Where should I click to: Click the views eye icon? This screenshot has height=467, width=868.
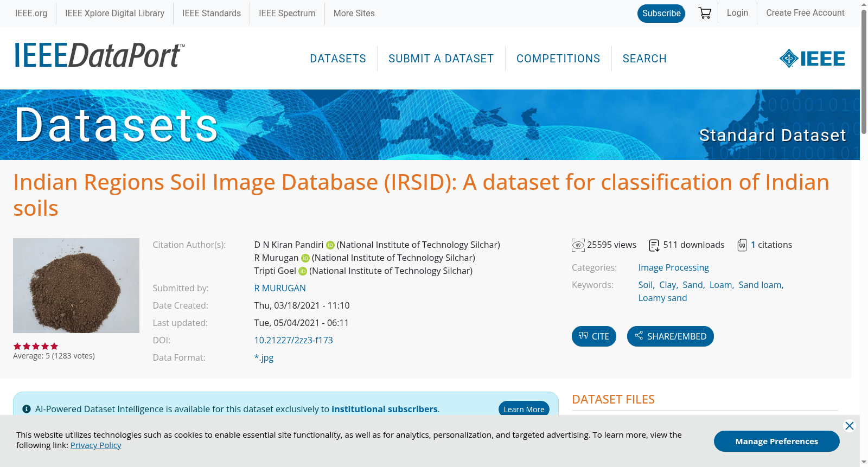point(578,245)
